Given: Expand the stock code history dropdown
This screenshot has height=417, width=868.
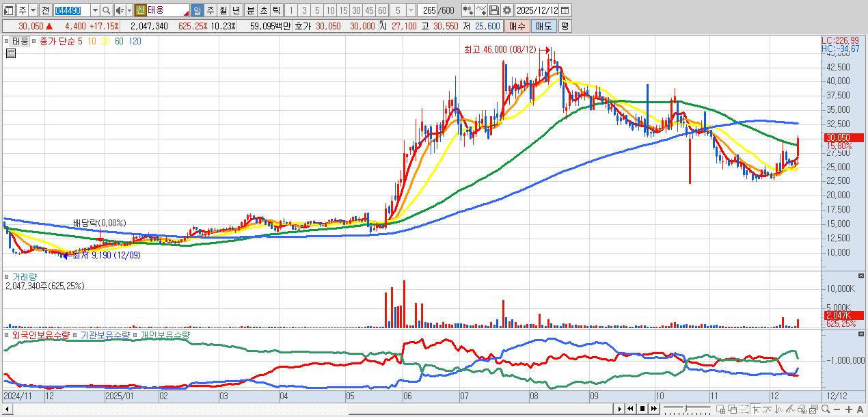Looking at the screenshot, I should (95, 10).
